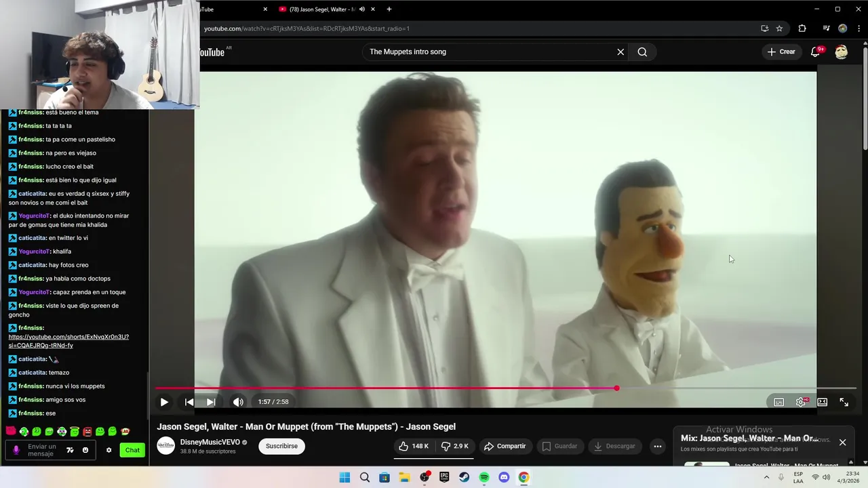Open File Explorer from taskbar

point(404,477)
